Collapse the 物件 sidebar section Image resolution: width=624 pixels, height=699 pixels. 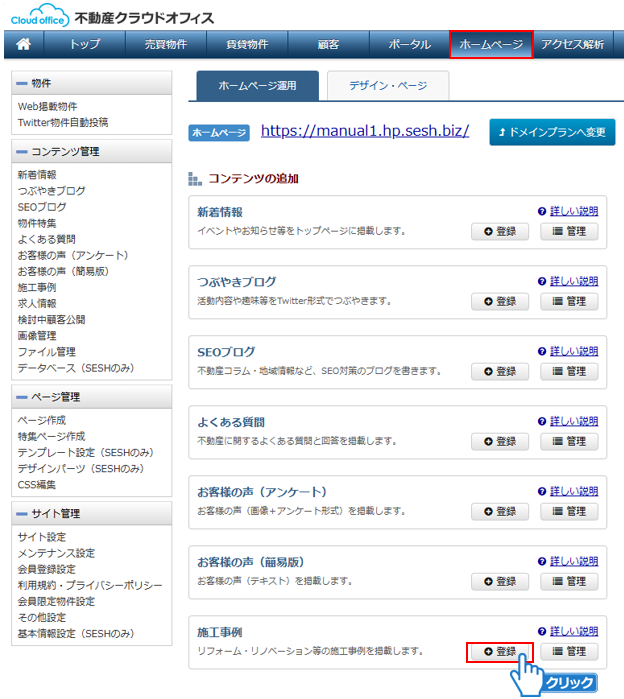pyautogui.click(x=22, y=83)
